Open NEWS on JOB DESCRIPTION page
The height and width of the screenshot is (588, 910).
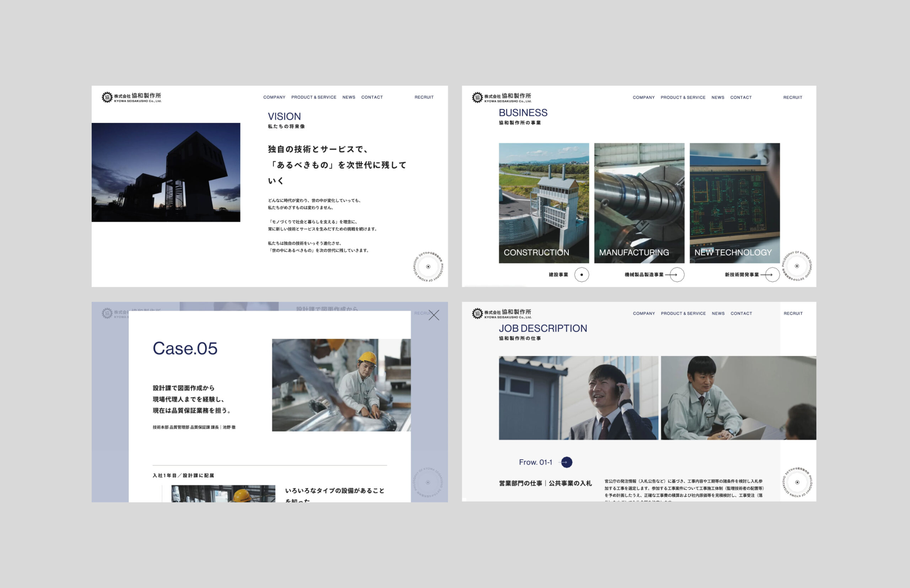[x=718, y=313]
